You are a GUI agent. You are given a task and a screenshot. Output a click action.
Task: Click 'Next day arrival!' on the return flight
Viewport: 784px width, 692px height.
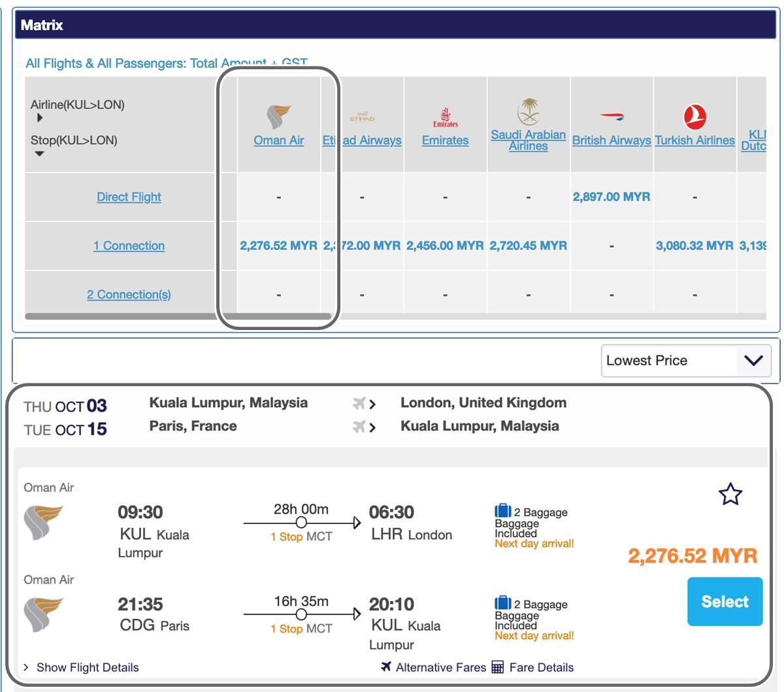534,635
